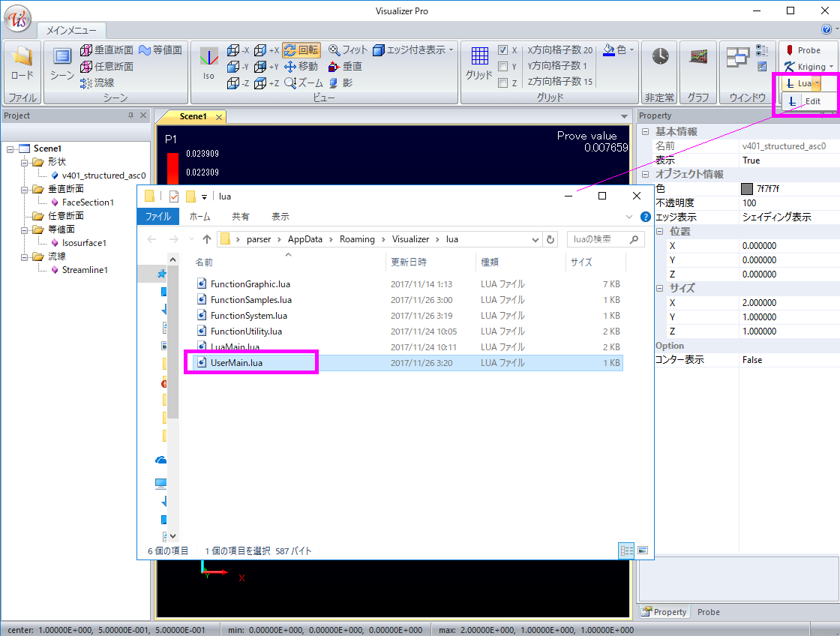
Task: Enable the grid Z checkbox
Action: click(503, 83)
